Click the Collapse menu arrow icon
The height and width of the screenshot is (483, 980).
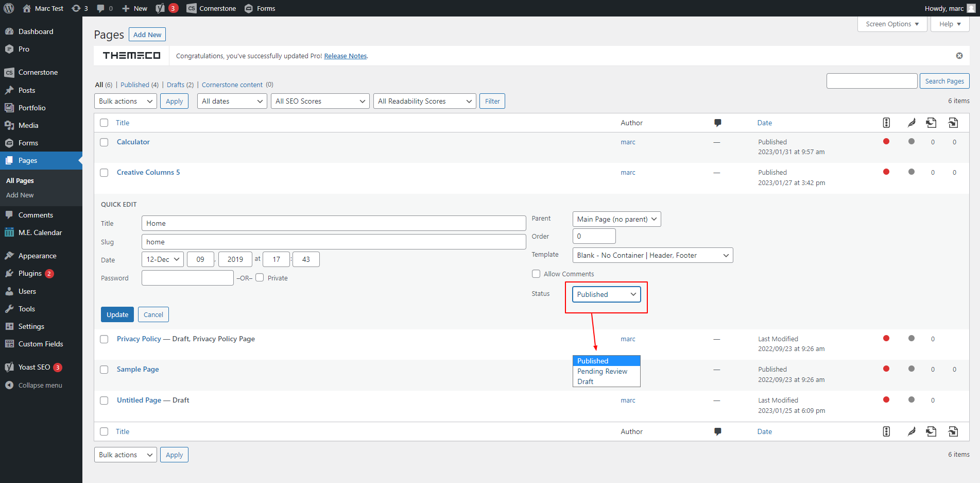point(9,385)
